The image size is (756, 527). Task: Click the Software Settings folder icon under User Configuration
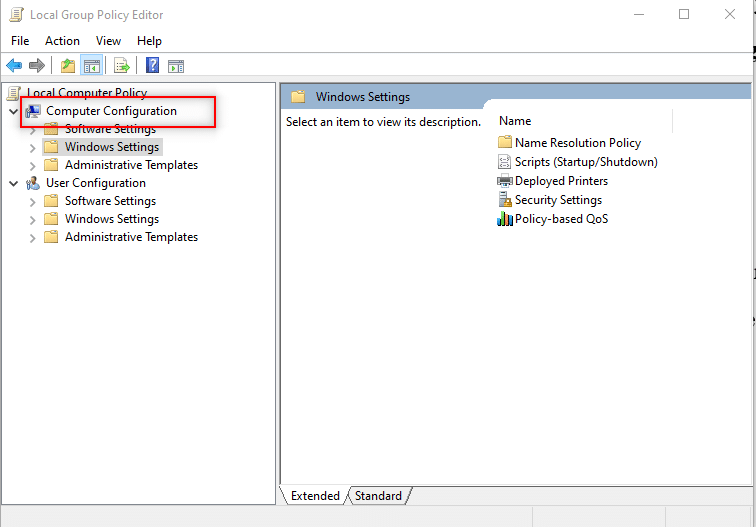51,201
